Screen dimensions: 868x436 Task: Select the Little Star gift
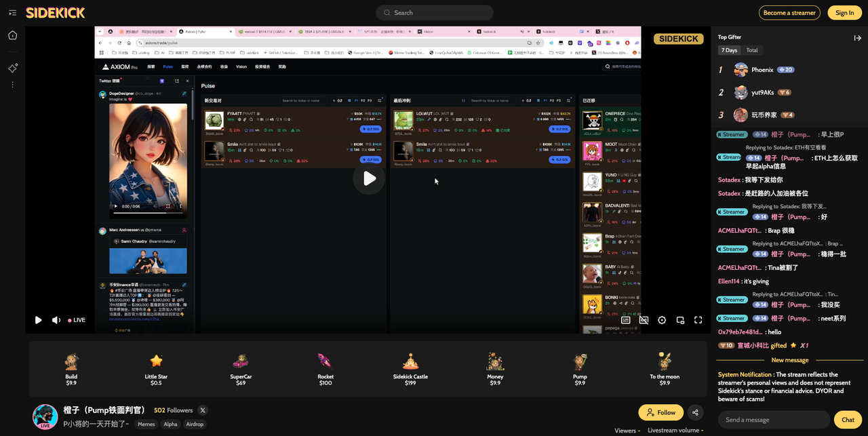pos(156,370)
